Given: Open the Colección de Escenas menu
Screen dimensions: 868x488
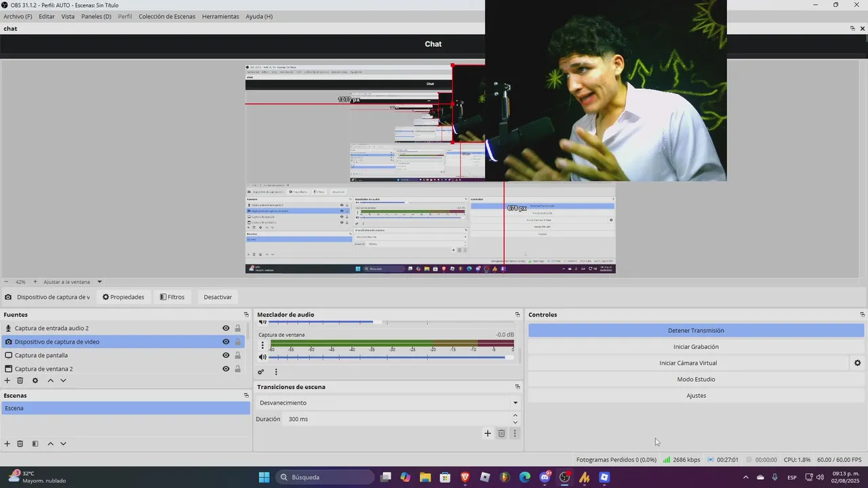Looking at the screenshot, I should pos(167,16).
